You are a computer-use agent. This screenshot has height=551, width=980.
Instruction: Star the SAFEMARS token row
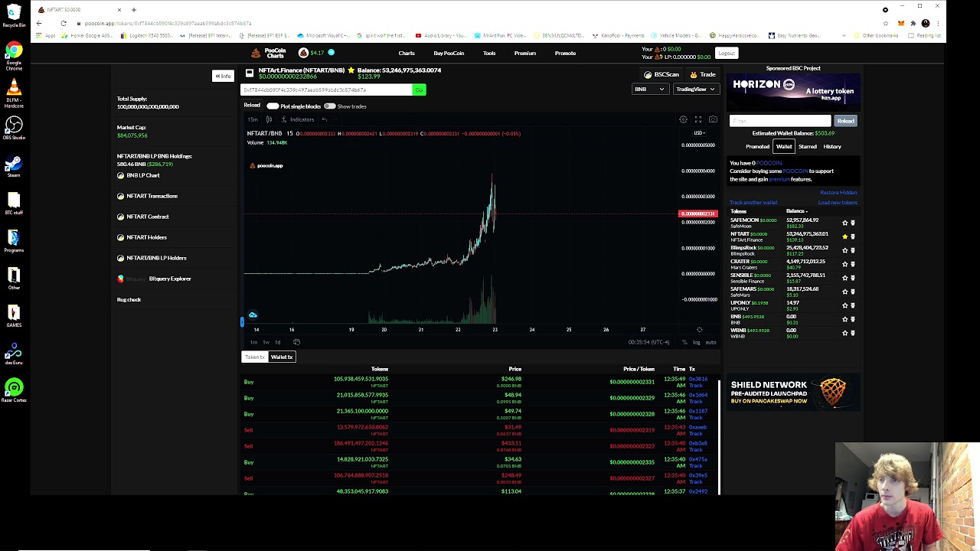[x=845, y=292]
